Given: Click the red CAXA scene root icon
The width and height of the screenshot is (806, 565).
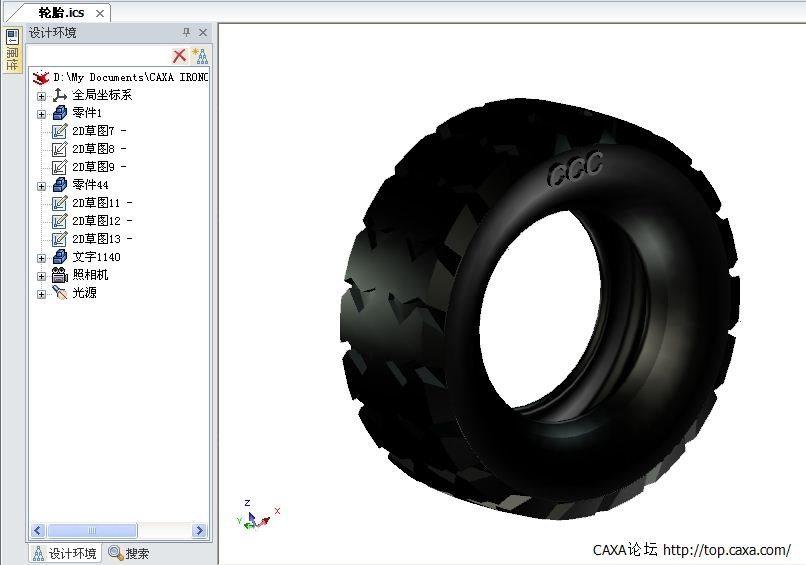Looking at the screenshot, I should [x=41, y=78].
